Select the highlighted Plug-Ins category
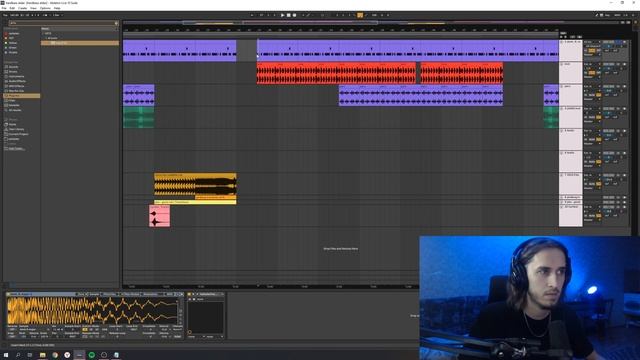This screenshot has width=640, height=360. (22, 96)
